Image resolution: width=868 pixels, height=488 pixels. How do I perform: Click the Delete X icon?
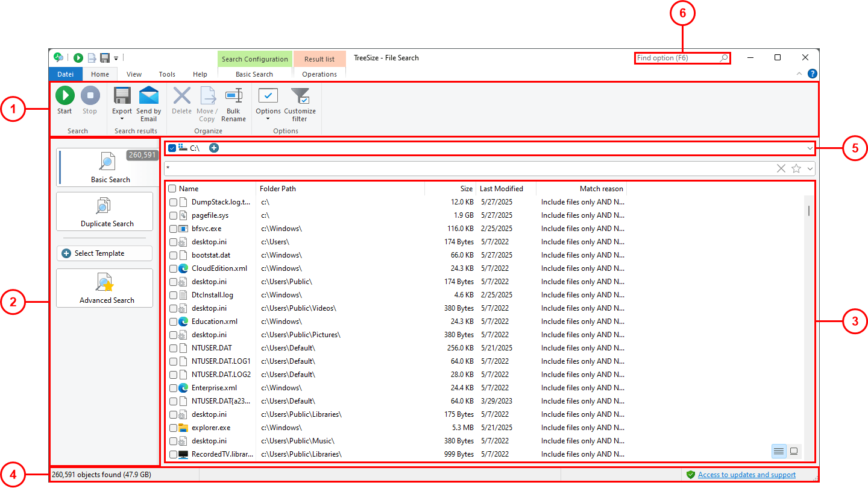[181, 95]
